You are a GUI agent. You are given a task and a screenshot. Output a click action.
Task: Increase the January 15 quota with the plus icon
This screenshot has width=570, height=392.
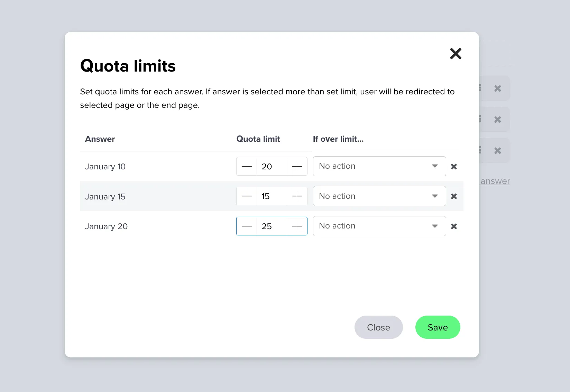297,196
